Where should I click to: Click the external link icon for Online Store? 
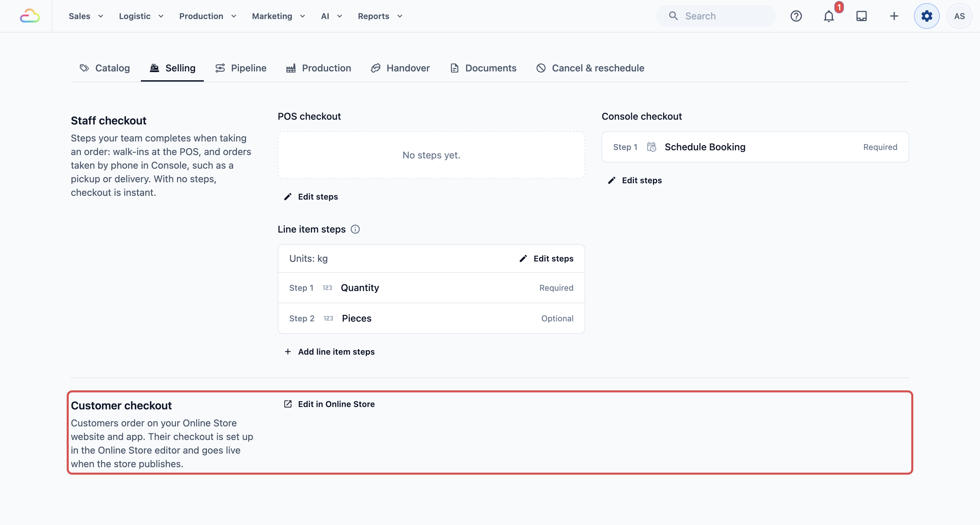pyautogui.click(x=288, y=404)
